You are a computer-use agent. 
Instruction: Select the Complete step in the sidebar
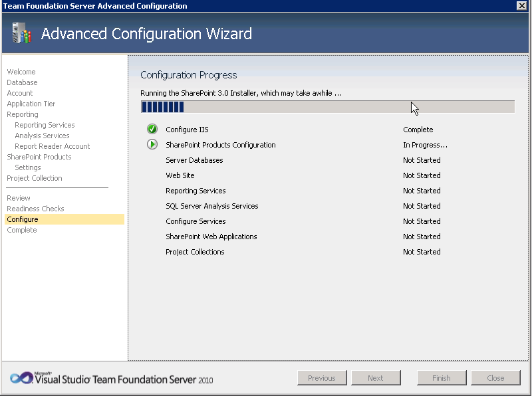(x=22, y=230)
